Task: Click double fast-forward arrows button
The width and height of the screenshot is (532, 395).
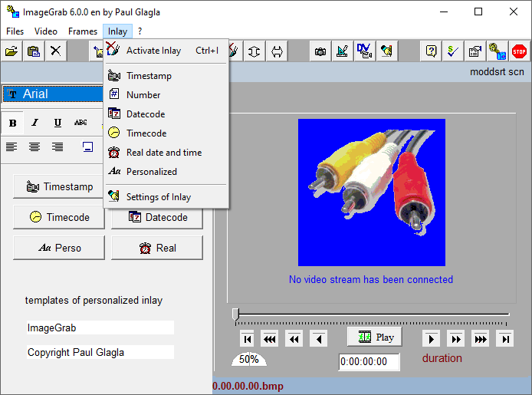Action: click(x=456, y=339)
